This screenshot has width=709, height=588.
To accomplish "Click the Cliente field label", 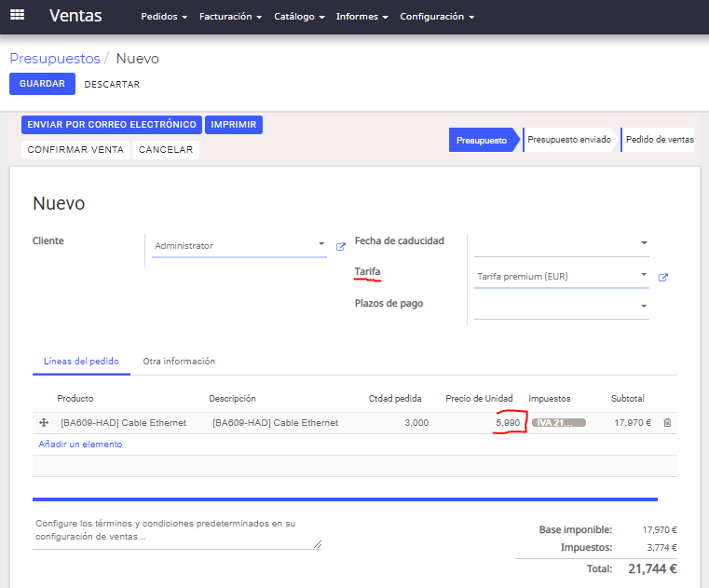I will (48, 240).
